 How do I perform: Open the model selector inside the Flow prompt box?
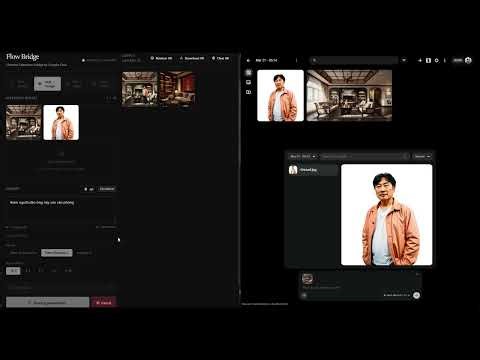pyautogui.click(x=396, y=295)
